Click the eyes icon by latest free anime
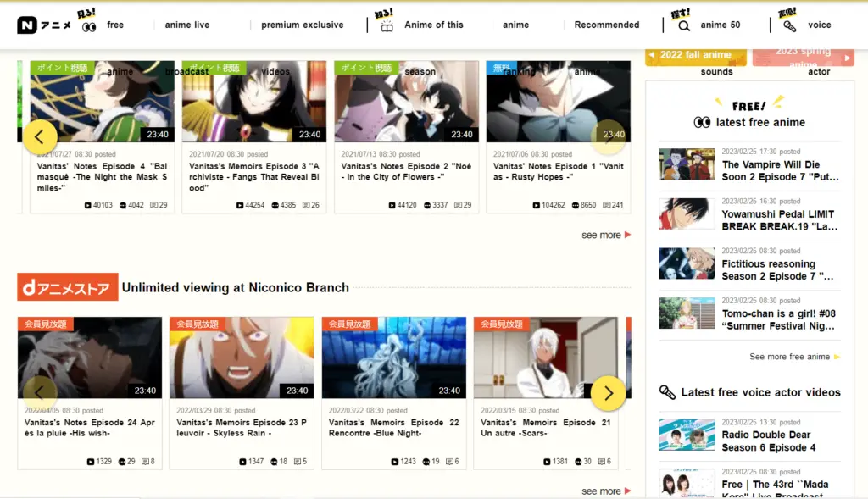Viewport: 868px width, 499px height. tap(702, 122)
